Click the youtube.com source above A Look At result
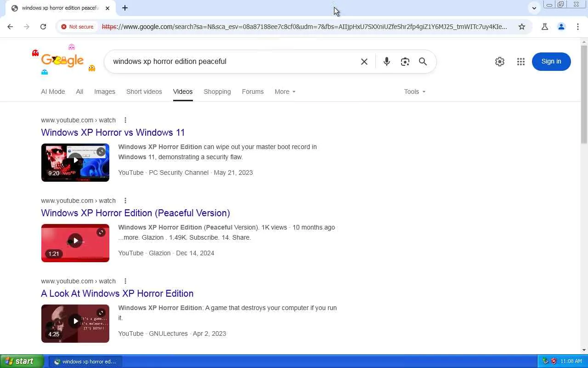588x368 pixels. click(x=78, y=281)
